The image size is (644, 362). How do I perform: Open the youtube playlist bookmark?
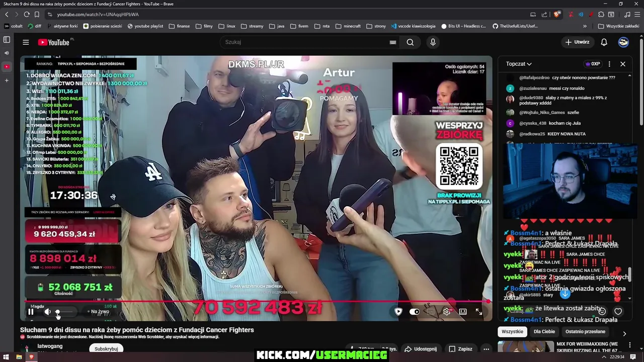145,26
